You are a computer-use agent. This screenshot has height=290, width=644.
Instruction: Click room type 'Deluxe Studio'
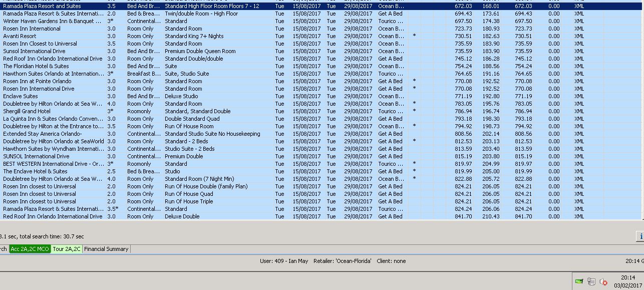pos(181,96)
